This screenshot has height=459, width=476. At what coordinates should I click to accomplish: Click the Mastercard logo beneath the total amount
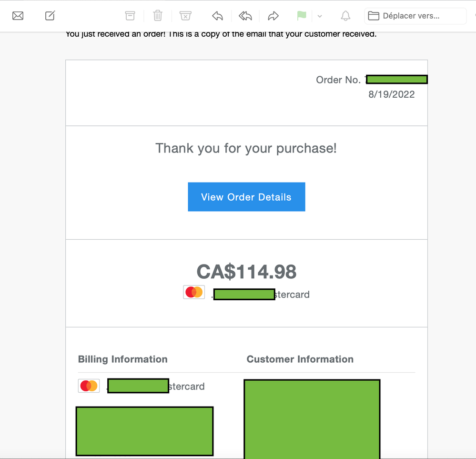[x=194, y=292]
